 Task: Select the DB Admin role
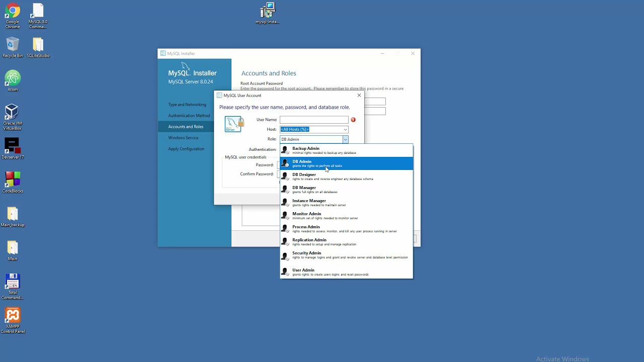pos(346,163)
